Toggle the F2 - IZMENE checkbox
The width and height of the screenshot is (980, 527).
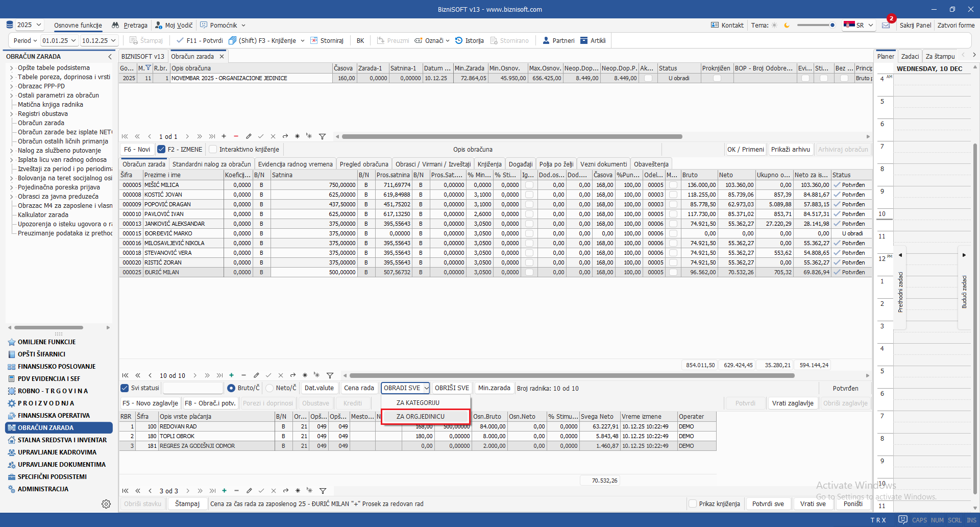click(x=161, y=150)
